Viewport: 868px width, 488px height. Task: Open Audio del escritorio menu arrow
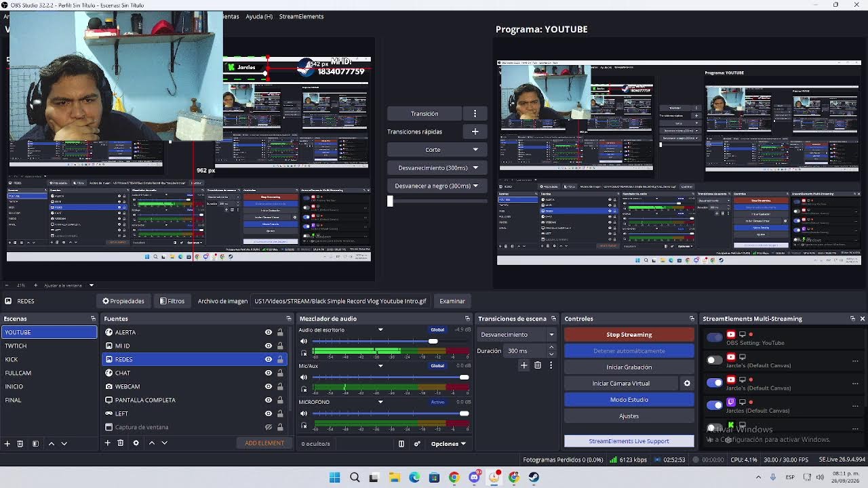pyautogui.click(x=380, y=330)
